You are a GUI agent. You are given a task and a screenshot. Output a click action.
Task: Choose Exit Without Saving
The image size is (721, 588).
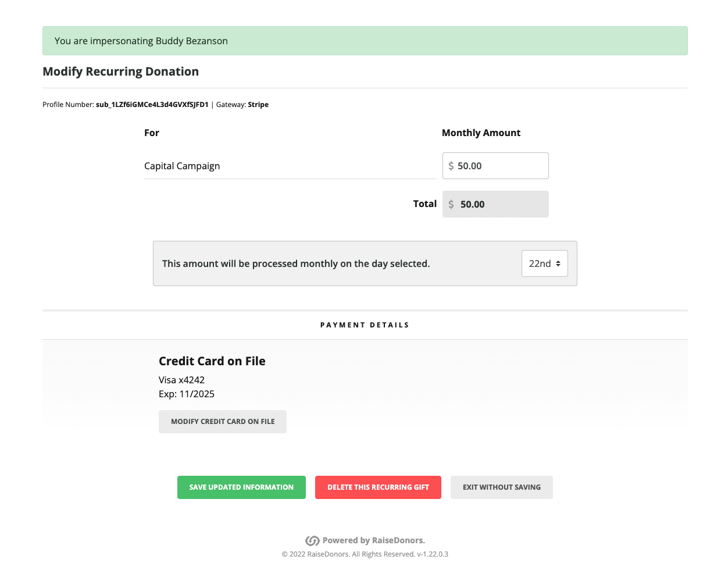coord(501,487)
